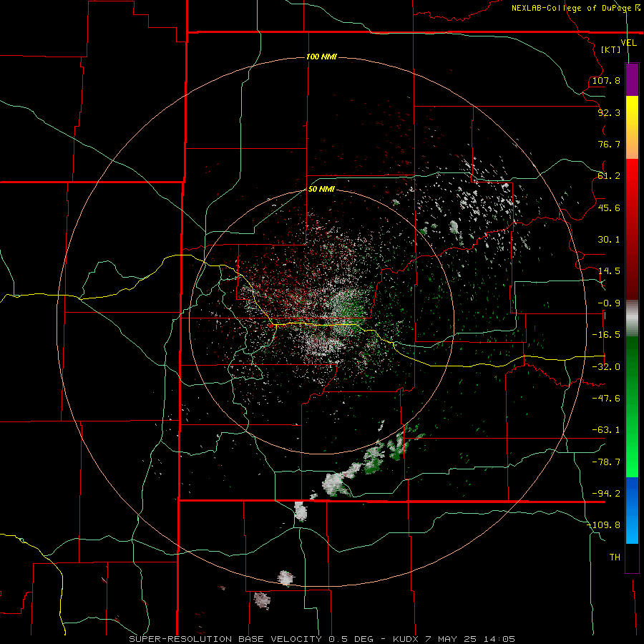Click the -109.8 velocity scale value
Viewport: 644px width, 644px height.
point(603,525)
